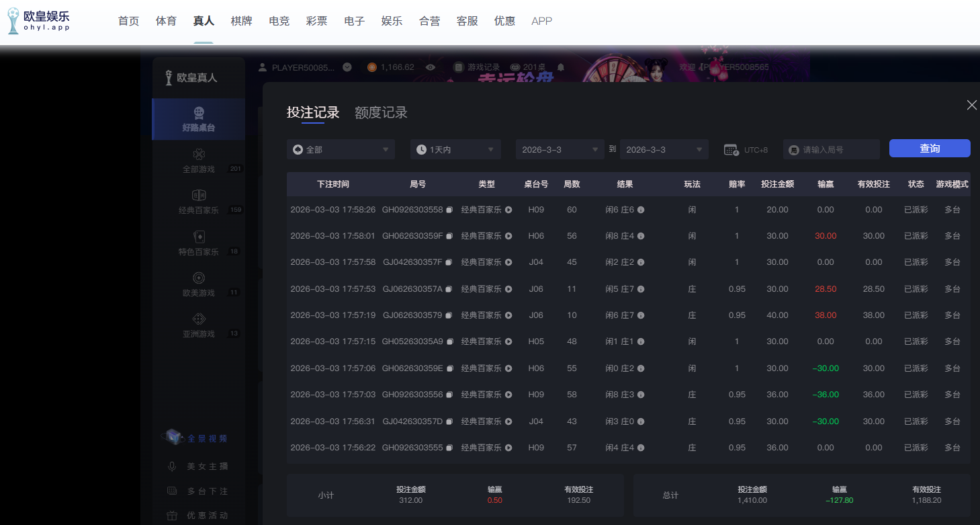Close the betting record dialog
The image size is (980, 525).
point(971,105)
